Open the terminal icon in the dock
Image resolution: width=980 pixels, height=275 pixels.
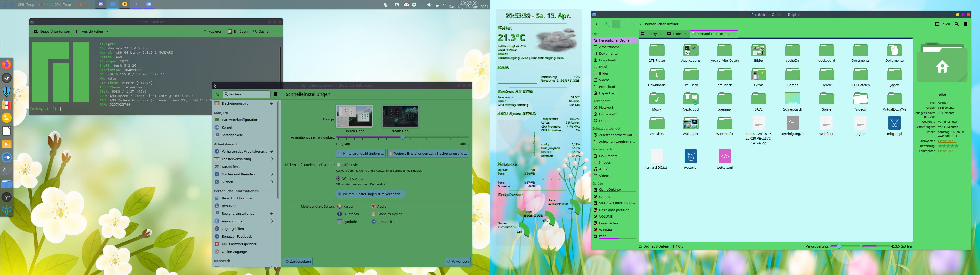(6, 170)
